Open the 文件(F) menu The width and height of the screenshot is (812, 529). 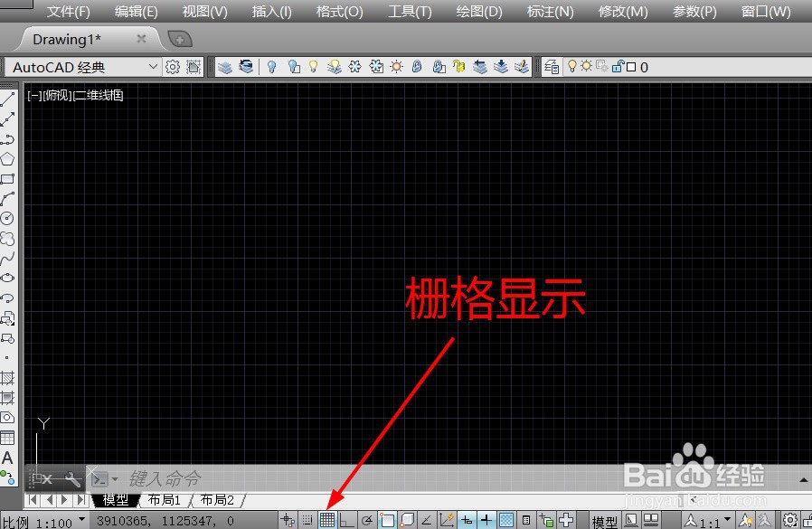(69, 12)
